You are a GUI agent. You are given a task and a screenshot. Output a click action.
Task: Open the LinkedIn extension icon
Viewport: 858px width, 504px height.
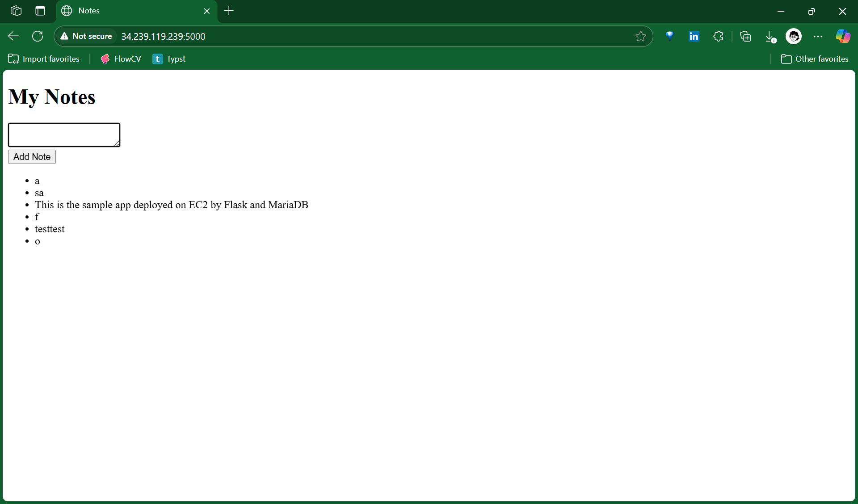[x=694, y=36]
